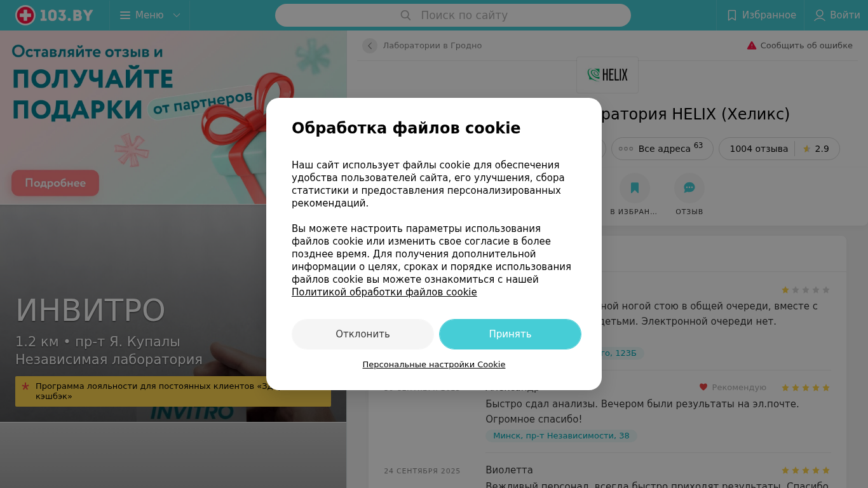Click the Сообщить об ошибке warning icon
Screen dimensions: 868x488
[x=752, y=46]
